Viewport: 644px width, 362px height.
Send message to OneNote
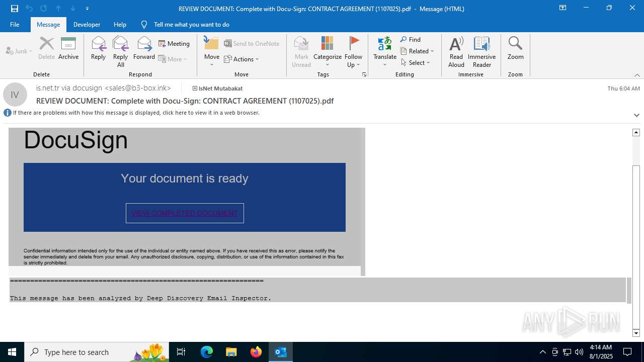click(x=252, y=44)
